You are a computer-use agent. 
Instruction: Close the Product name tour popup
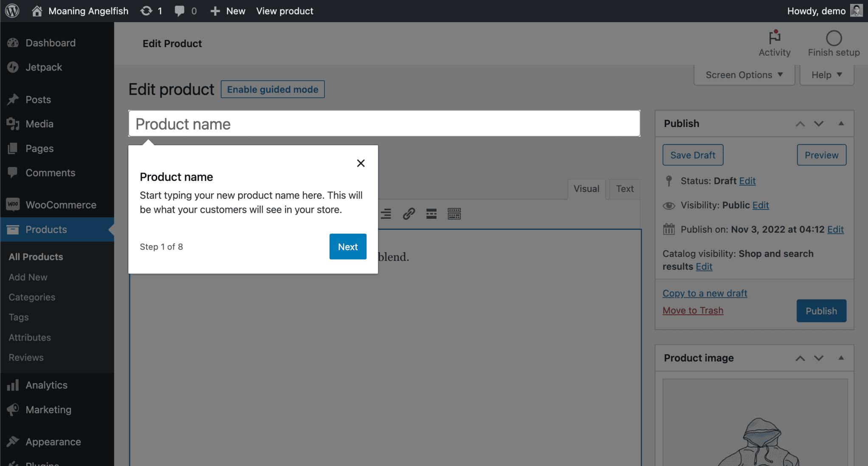(x=361, y=163)
